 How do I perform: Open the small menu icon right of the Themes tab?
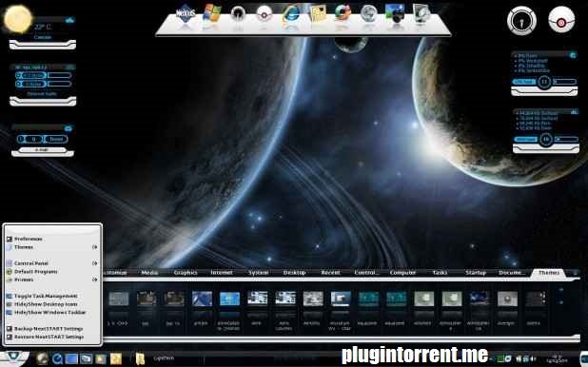(575, 273)
